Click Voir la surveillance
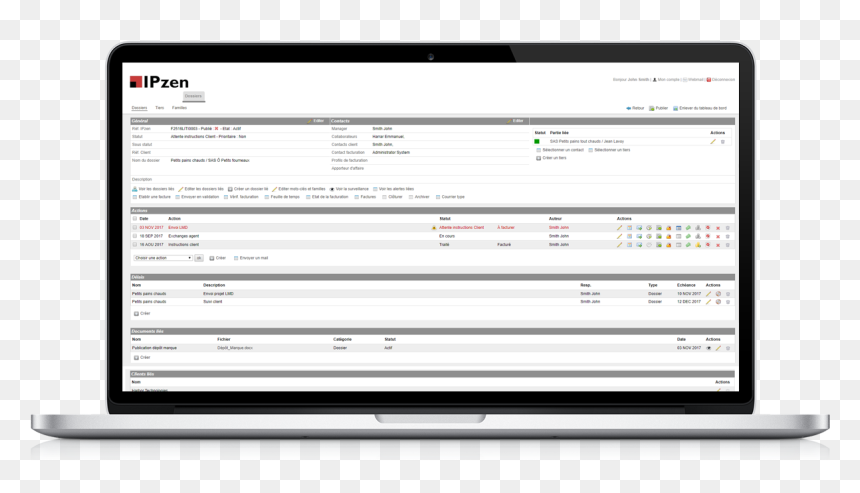 click(x=349, y=189)
